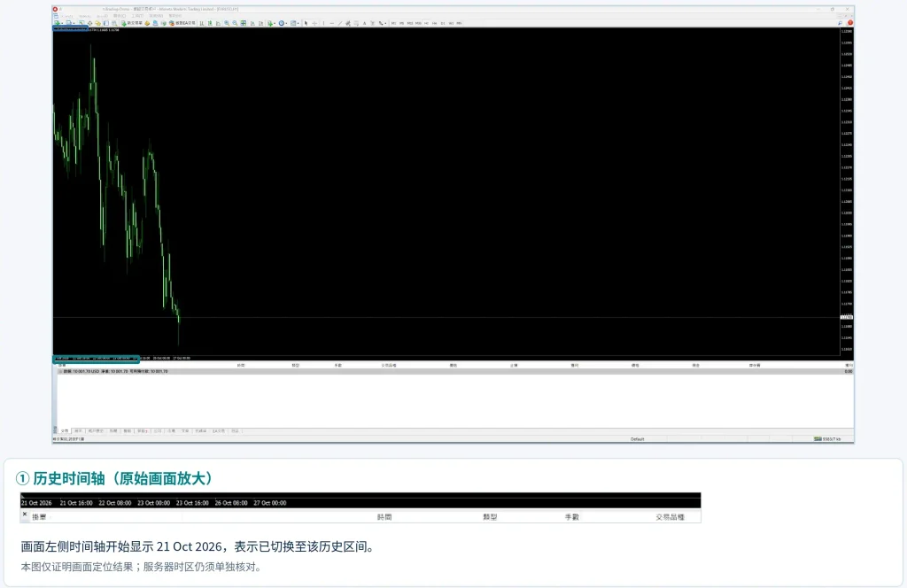Toggle the Terminal panel icon

[106, 23]
